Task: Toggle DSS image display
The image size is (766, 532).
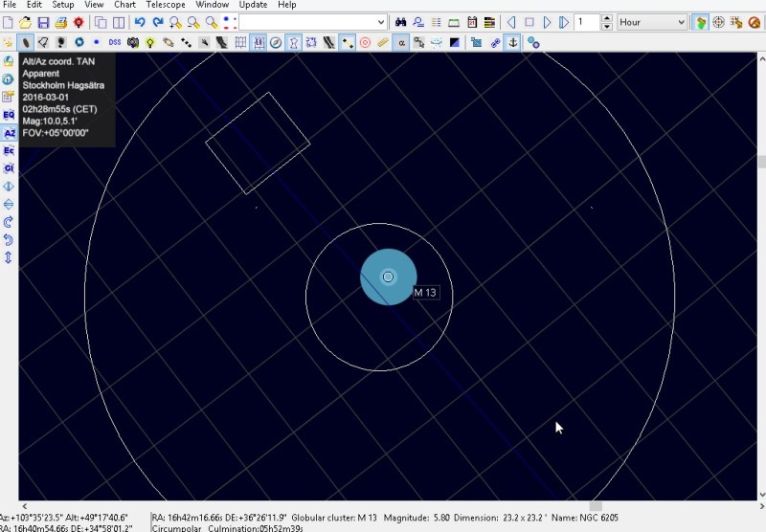Action: [x=115, y=43]
